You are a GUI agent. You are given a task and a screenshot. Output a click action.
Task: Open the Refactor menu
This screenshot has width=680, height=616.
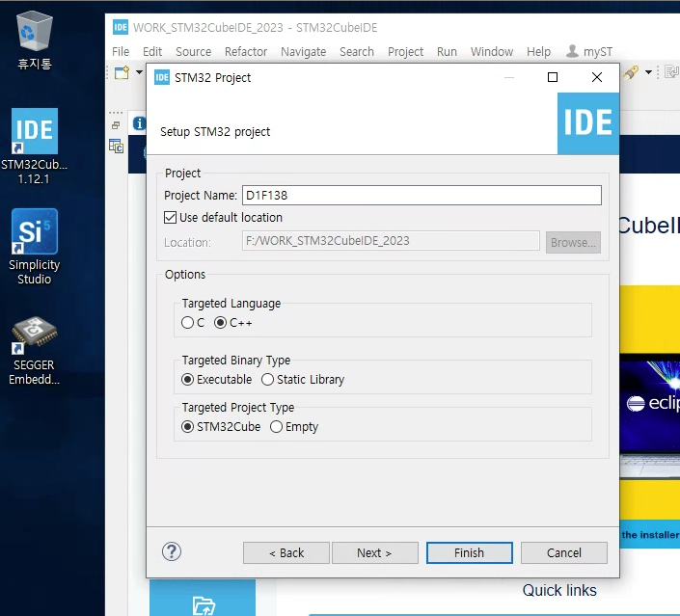click(x=246, y=52)
